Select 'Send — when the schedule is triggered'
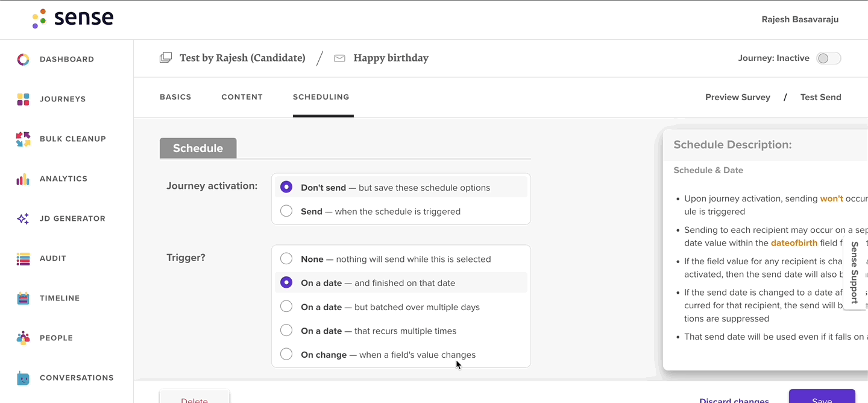 click(x=286, y=211)
